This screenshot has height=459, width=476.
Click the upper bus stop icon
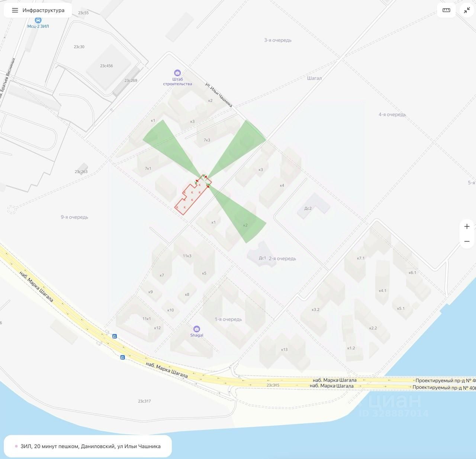(x=115, y=336)
